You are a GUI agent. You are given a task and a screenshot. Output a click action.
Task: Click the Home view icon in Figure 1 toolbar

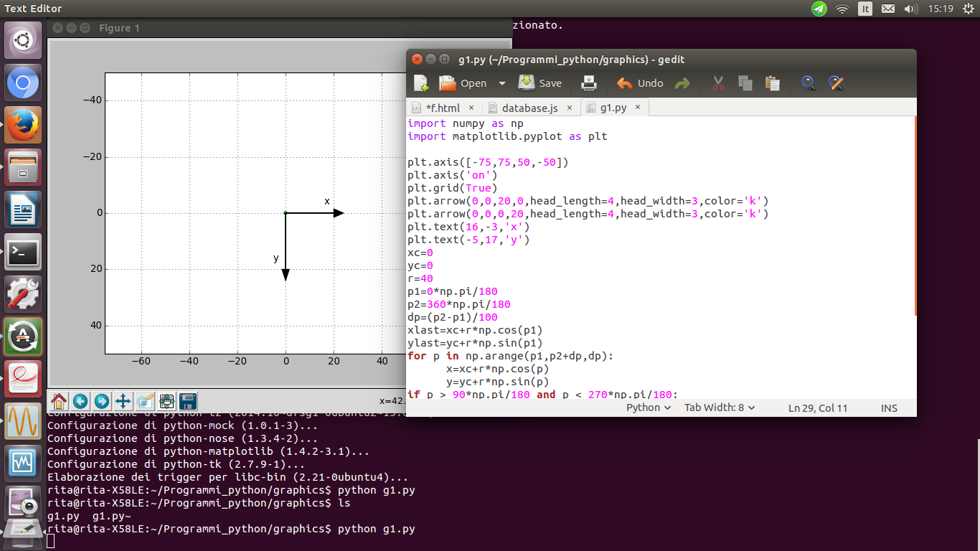[59, 402]
